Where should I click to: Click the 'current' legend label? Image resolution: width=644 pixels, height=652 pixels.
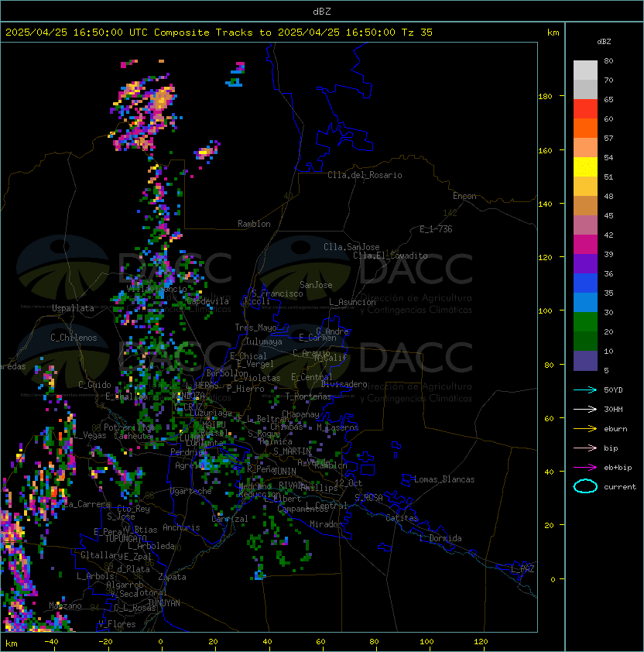tap(620, 487)
